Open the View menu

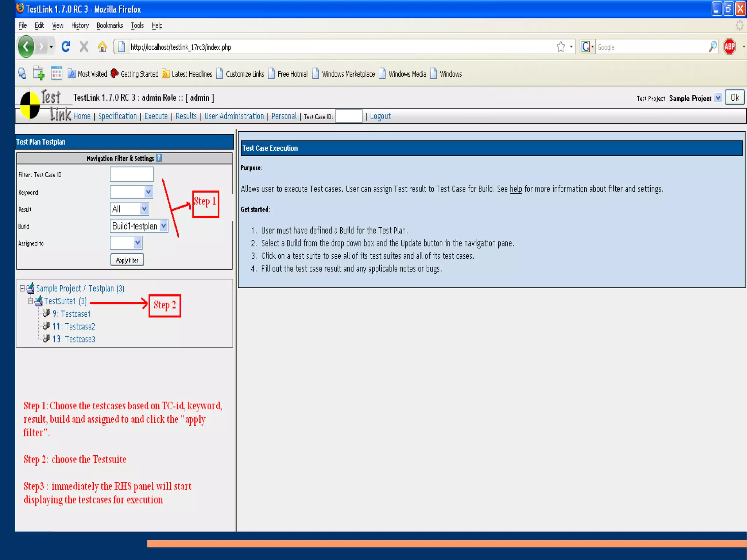pos(58,26)
